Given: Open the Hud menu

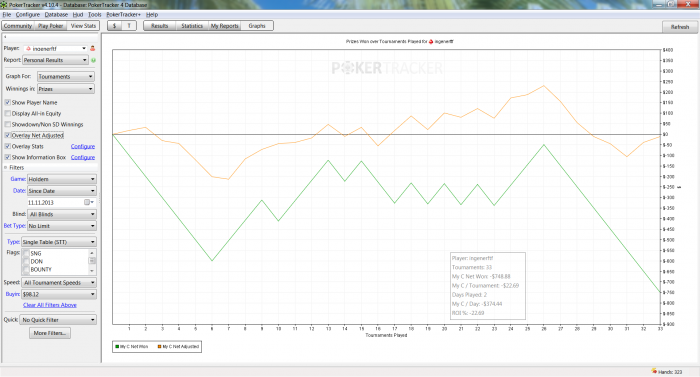Looking at the screenshot, I should click(78, 15).
